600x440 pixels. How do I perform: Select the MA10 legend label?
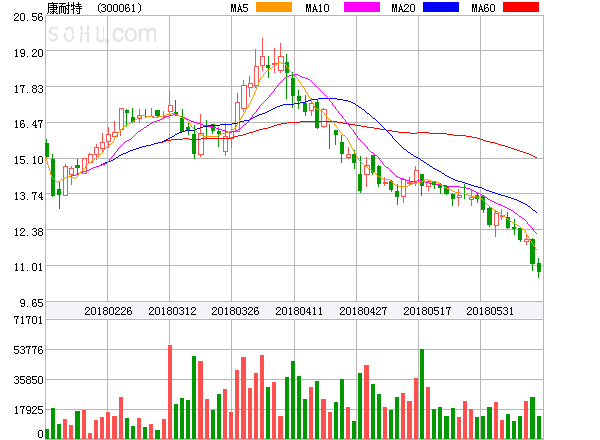[x=317, y=8]
